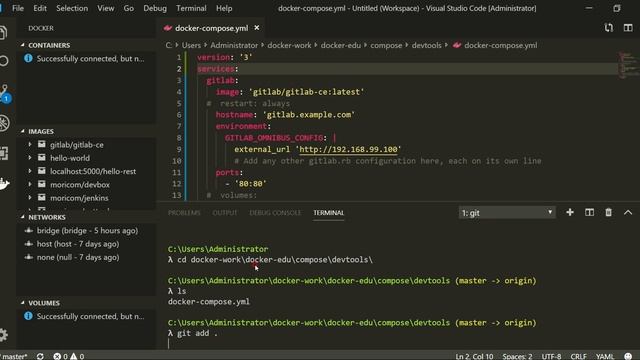Open the Go menu
This screenshot has width=640, height=360.
(129, 8)
